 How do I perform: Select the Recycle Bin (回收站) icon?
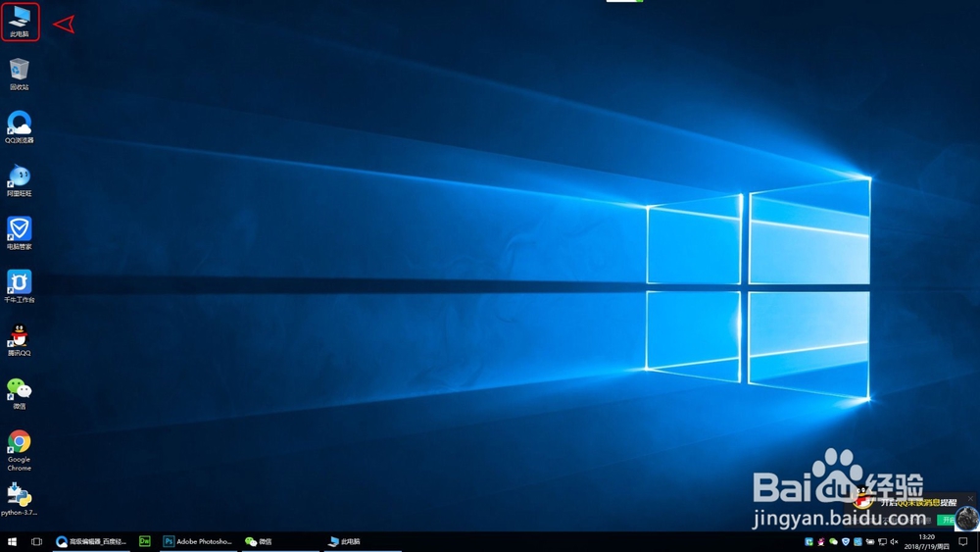tap(20, 75)
